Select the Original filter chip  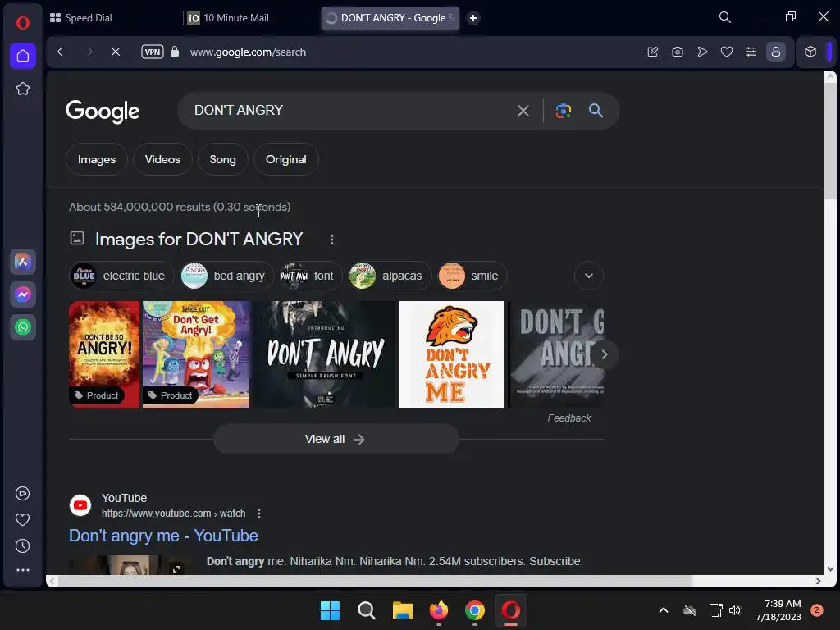[285, 159]
